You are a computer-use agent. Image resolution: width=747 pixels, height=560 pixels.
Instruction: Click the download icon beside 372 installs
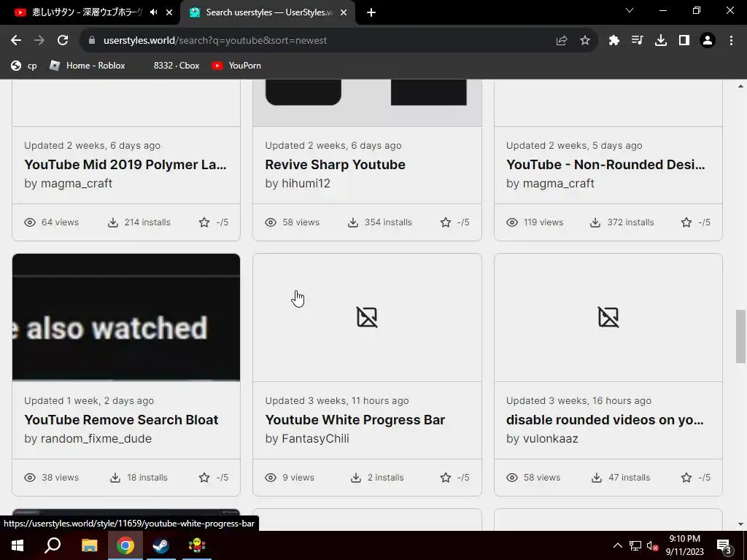[x=595, y=222]
